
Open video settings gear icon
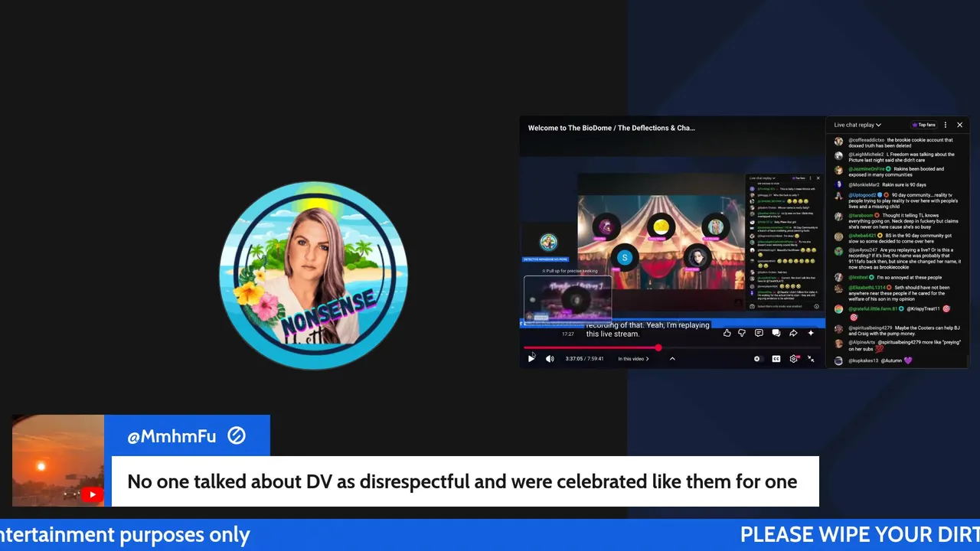pyautogui.click(x=794, y=358)
